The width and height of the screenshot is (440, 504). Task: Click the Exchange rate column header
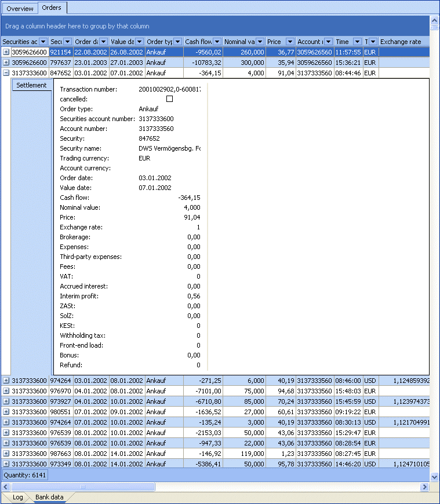(401, 42)
